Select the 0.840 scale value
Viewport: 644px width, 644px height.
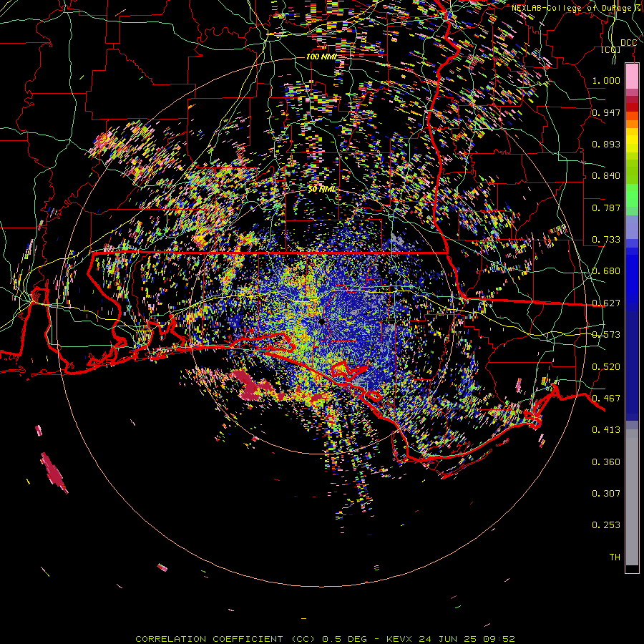click(x=606, y=176)
